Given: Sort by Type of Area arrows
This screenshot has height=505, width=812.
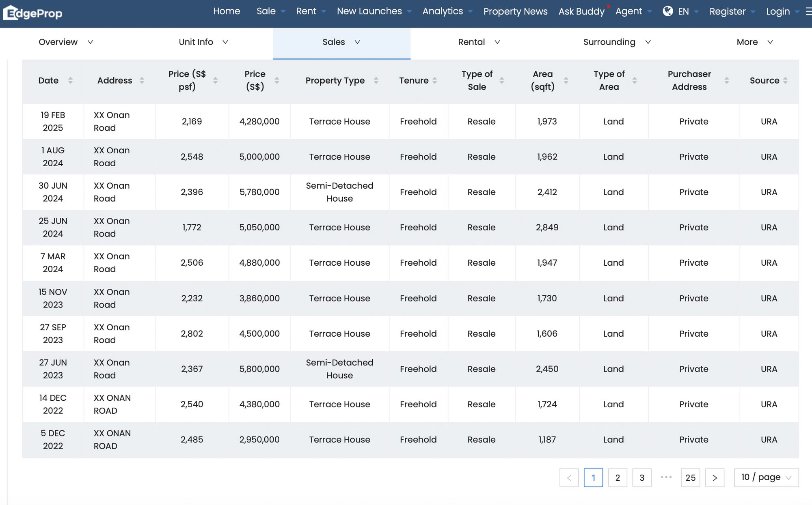Looking at the screenshot, I should (x=634, y=80).
